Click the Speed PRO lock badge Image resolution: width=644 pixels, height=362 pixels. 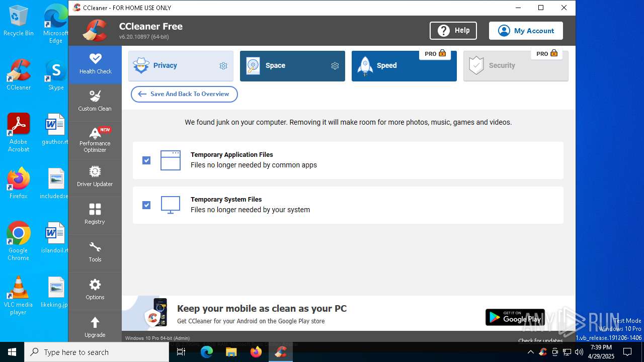tap(435, 54)
